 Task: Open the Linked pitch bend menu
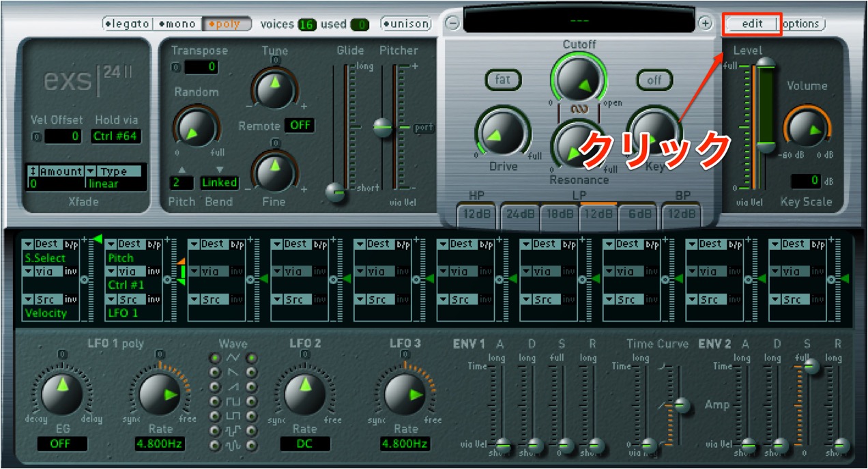(x=220, y=182)
